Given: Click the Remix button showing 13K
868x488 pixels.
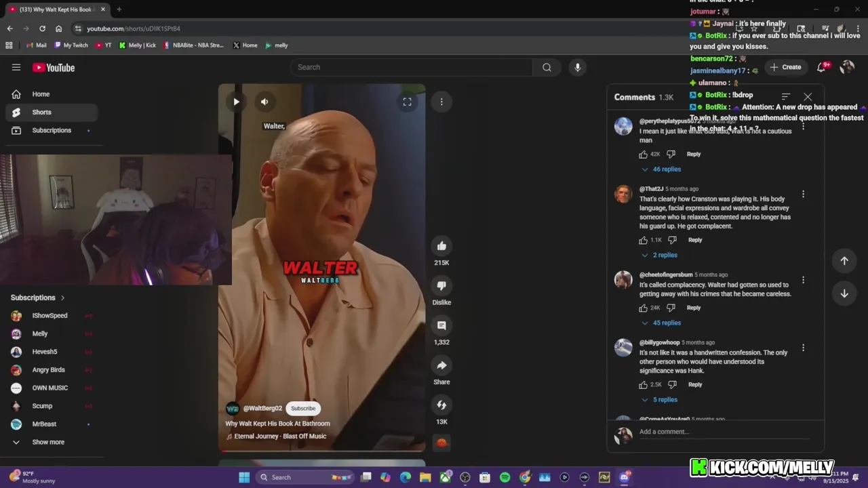Looking at the screenshot, I should click(441, 405).
